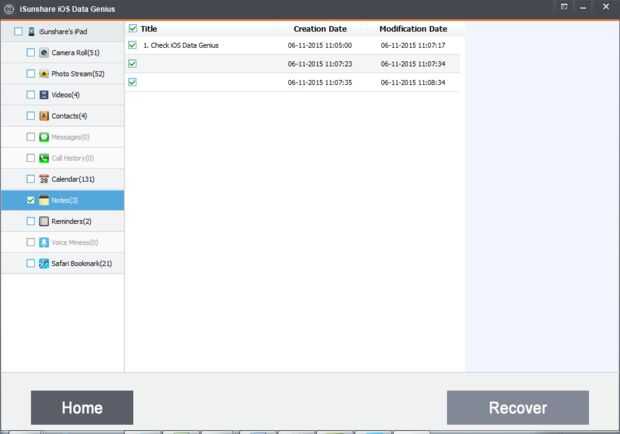Select the Contacts(4) checkbox
Image resolution: width=620 pixels, height=434 pixels.
30,116
